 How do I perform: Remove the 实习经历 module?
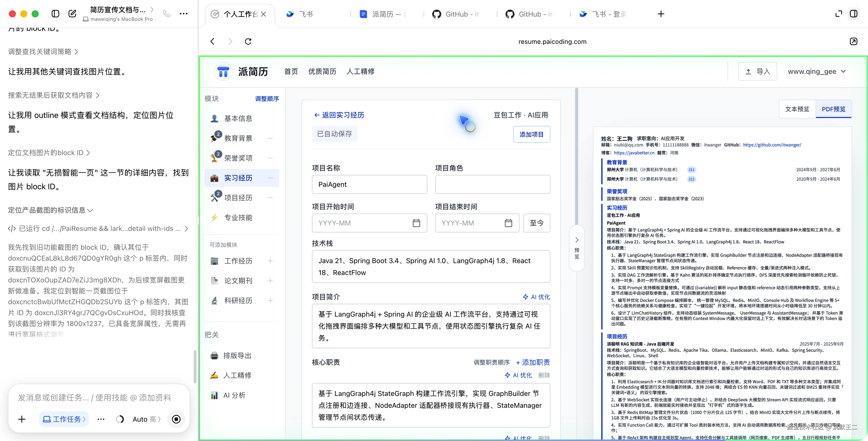270,178
